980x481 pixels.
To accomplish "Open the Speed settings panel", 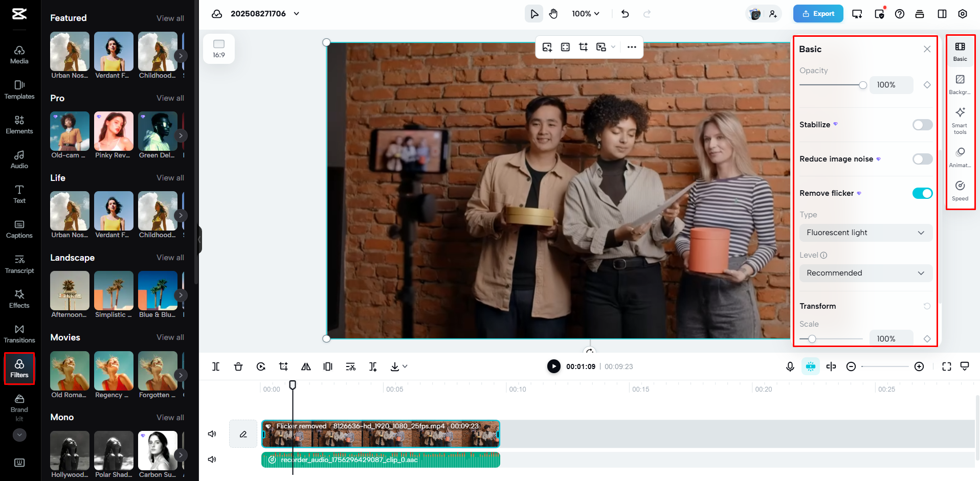I will [x=960, y=189].
